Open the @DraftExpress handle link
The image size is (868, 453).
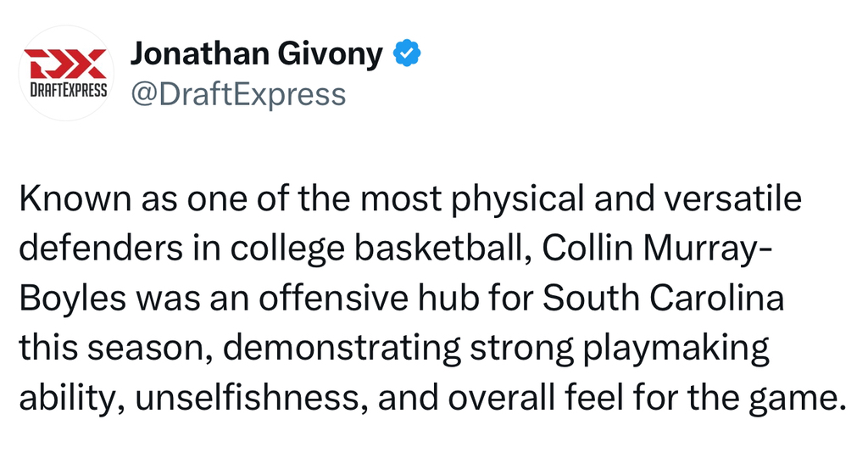(237, 93)
